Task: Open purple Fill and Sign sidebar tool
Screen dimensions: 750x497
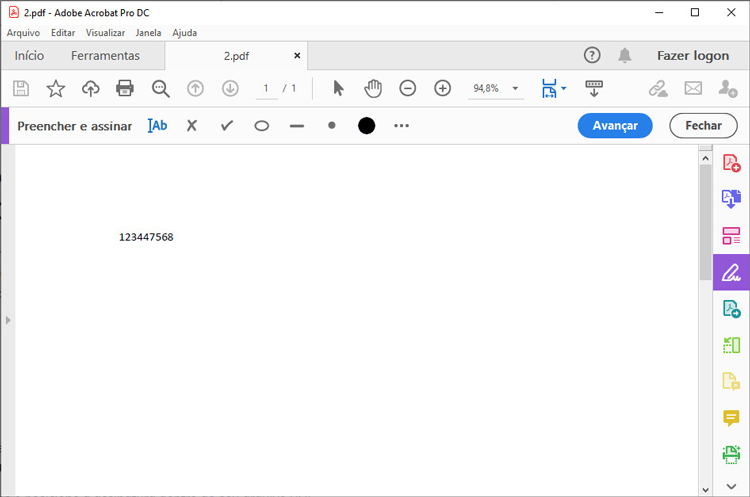Action: click(731, 272)
